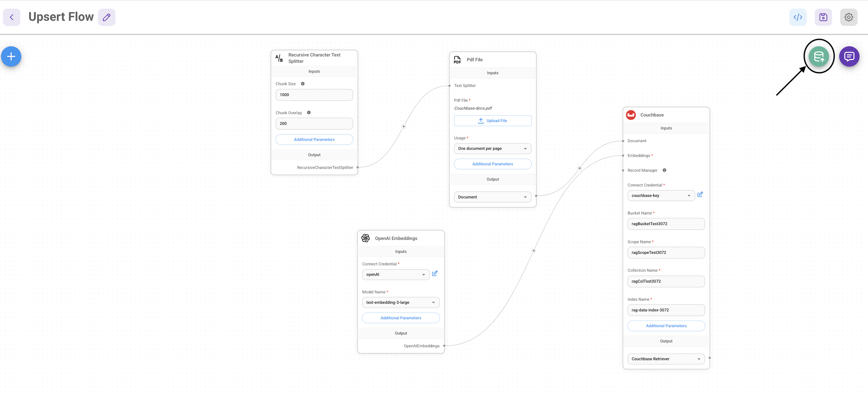This screenshot has height=399, width=868.
Task: Click the back arrow button
Action: (x=12, y=17)
